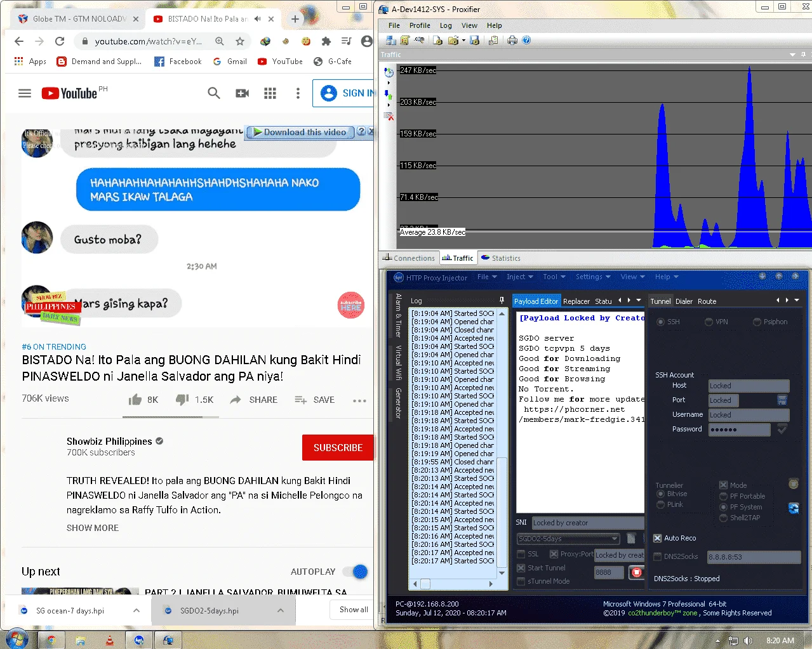Viewport: 812px width, 649px height.
Task: Subscribe to Showbiz Philippines channel
Action: click(x=338, y=447)
